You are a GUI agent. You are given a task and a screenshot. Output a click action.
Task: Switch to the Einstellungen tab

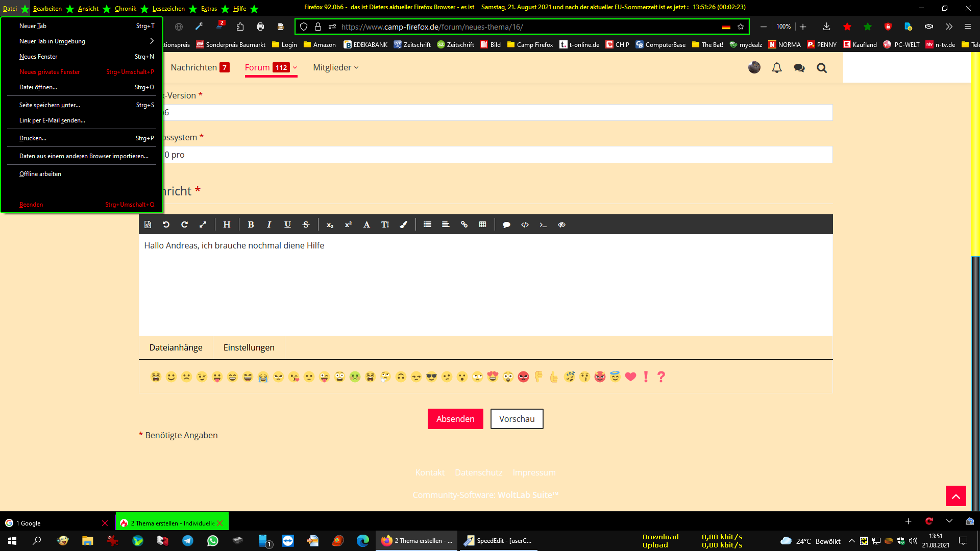tap(249, 347)
